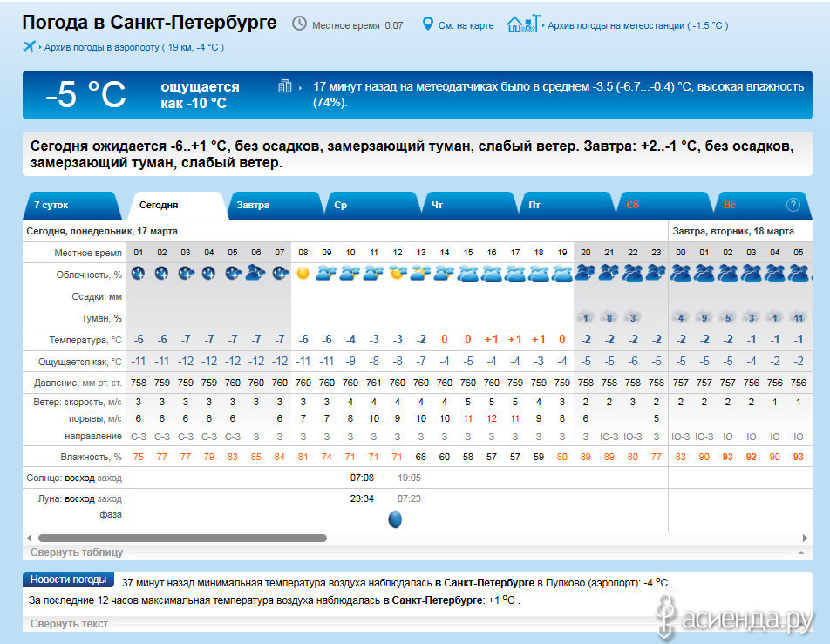Click the buildings icon in blue banner
This screenshot has height=644, width=830.
point(285,86)
